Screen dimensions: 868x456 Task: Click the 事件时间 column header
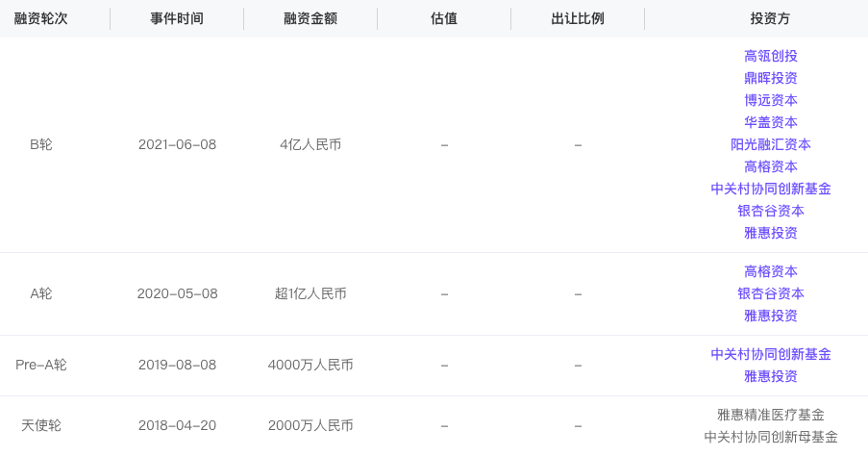pos(177,18)
